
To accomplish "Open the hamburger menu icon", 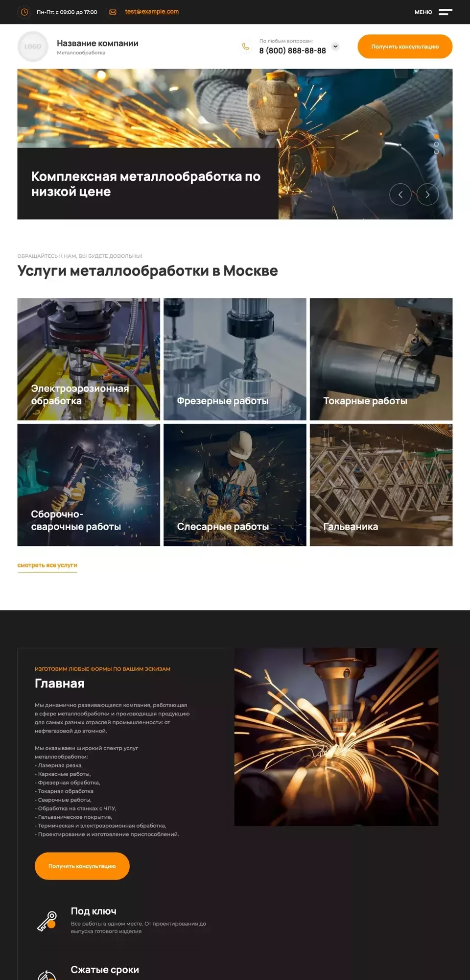I will 445,12.
